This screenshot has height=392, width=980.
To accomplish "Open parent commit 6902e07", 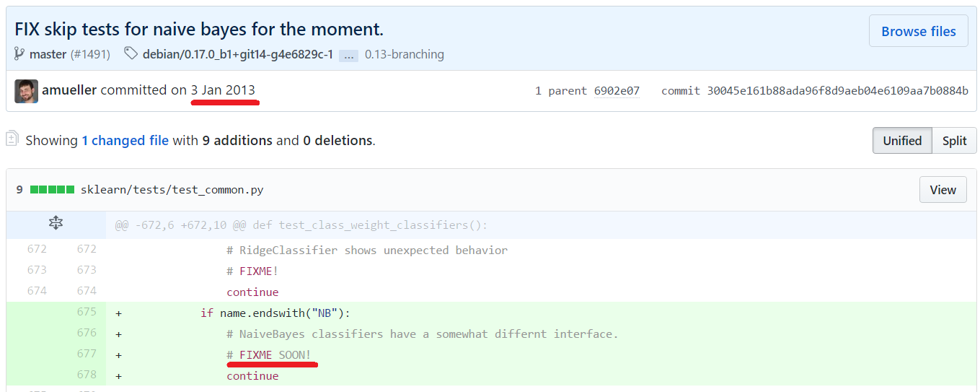I will (x=617, y=91).
